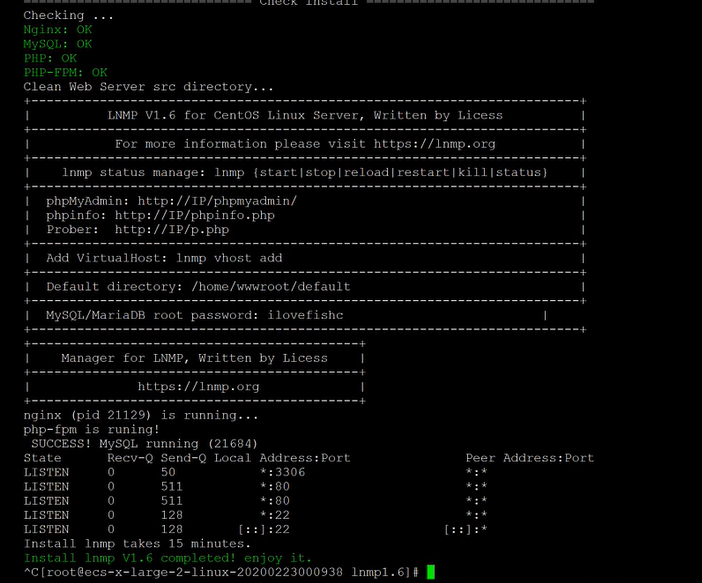
Task: Click the http://IP/phpinfo.php URL
Action: pos(194,215)
